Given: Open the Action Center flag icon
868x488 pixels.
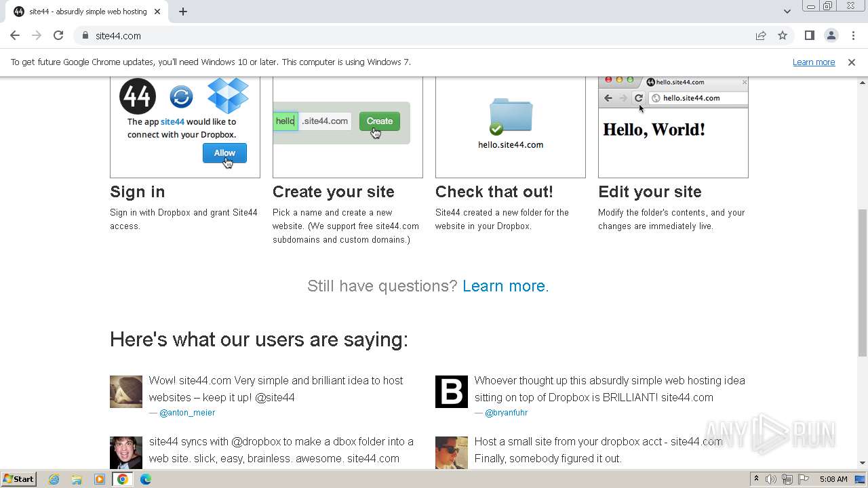Looking at the screenshot, I should [x=804, y=479].
